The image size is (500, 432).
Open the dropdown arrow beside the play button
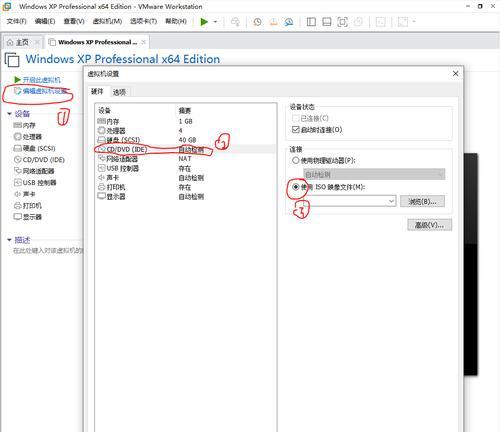click(215, 22)
